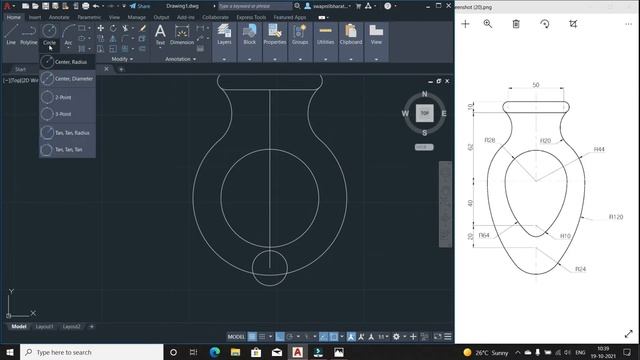
Task: Click Plot print icon in quick access toolbar
Action: tap(85, 6)
